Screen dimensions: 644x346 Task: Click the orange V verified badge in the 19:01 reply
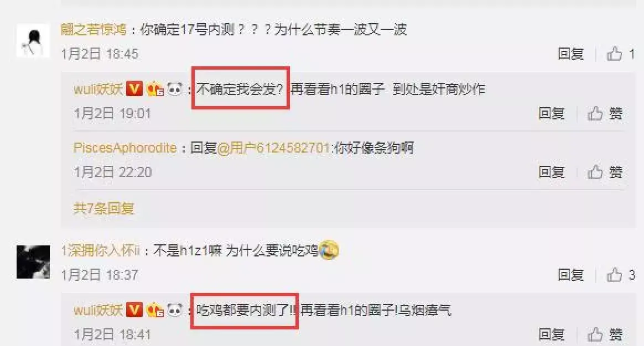pos(134,88)
